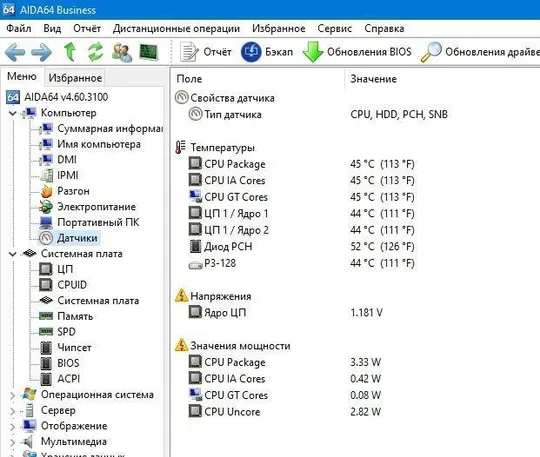Select the IPMI tree item

pos(59,175)
